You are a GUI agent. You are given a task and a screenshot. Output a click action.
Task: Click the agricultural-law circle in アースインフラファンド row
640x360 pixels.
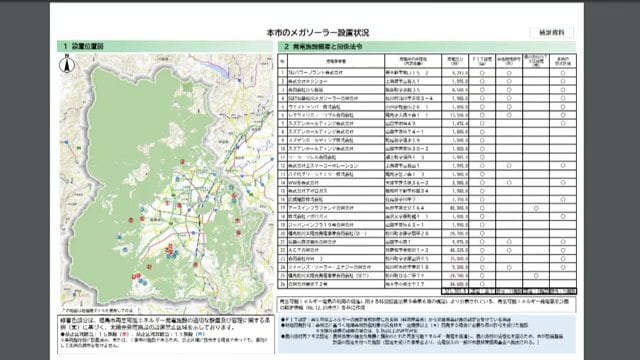coord(536,208)
